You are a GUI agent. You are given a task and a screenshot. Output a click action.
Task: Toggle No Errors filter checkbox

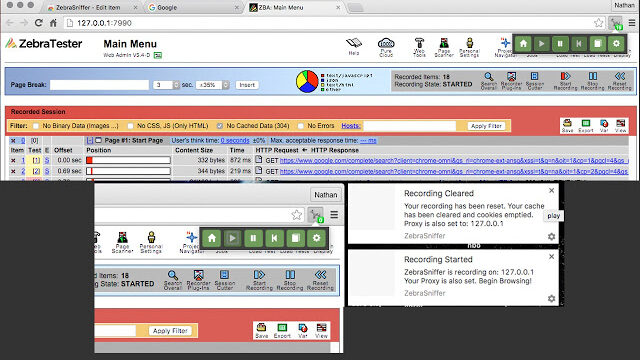[301, 126]
